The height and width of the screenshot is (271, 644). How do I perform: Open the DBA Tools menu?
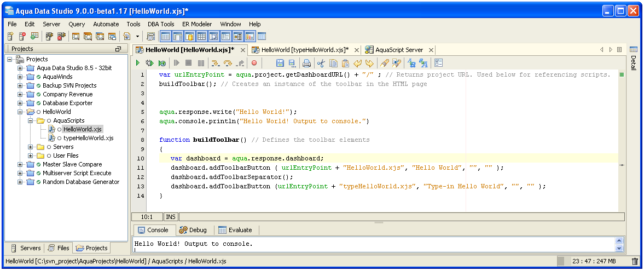point(161,24)
